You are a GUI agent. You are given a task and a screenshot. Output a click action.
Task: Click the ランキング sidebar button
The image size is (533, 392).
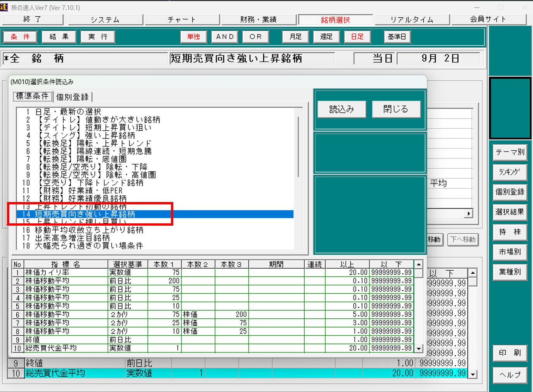tap(510, 172)
